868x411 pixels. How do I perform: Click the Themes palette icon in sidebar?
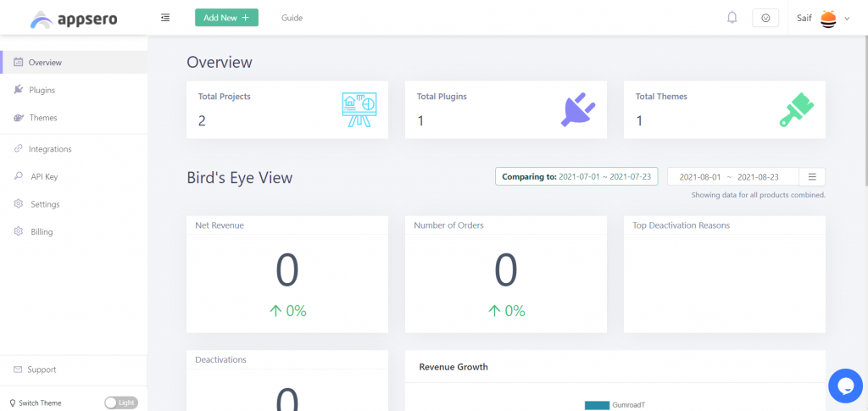[19, 118]
